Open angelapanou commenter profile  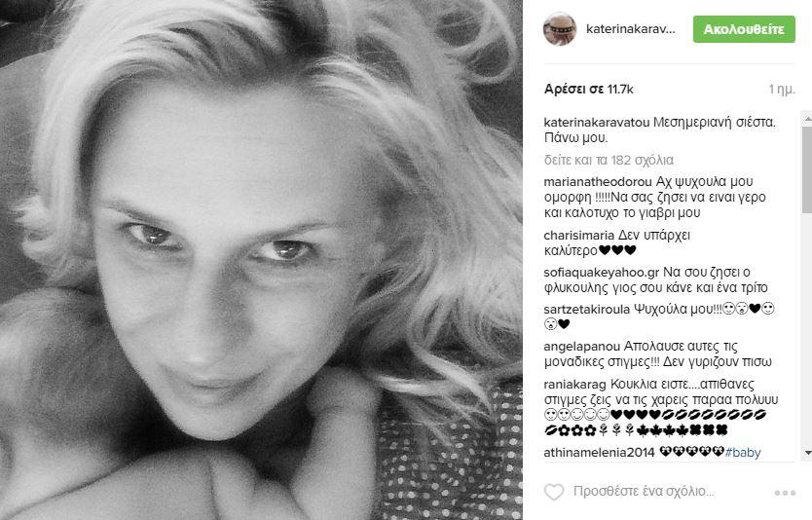click(x=582, y=347)
